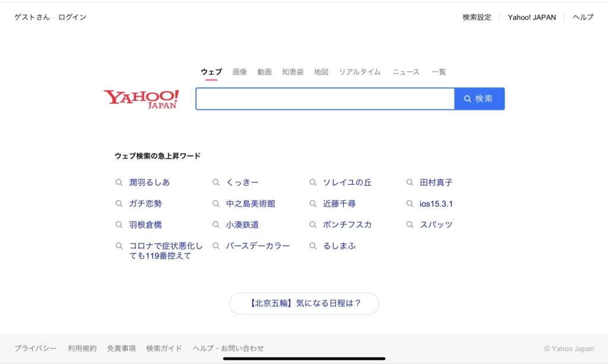Click magnifier icon beside ios15.3.1
This screenshot has height=364, width=608.
coord(410,204)
